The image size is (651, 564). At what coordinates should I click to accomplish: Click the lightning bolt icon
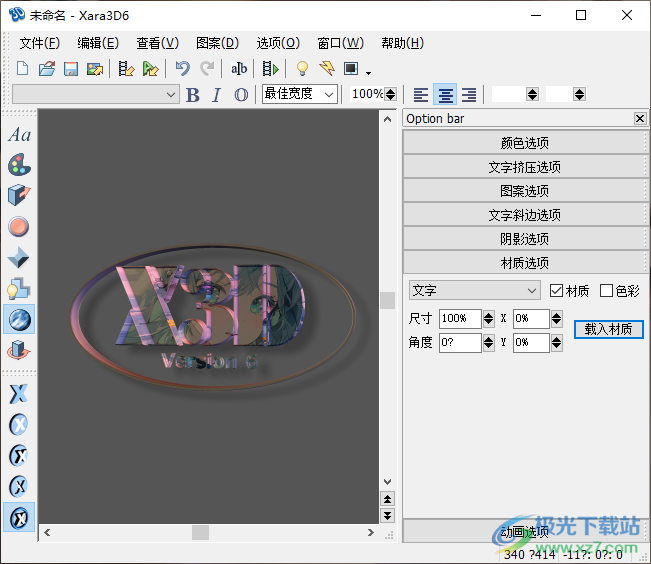[x=327, y=69]
